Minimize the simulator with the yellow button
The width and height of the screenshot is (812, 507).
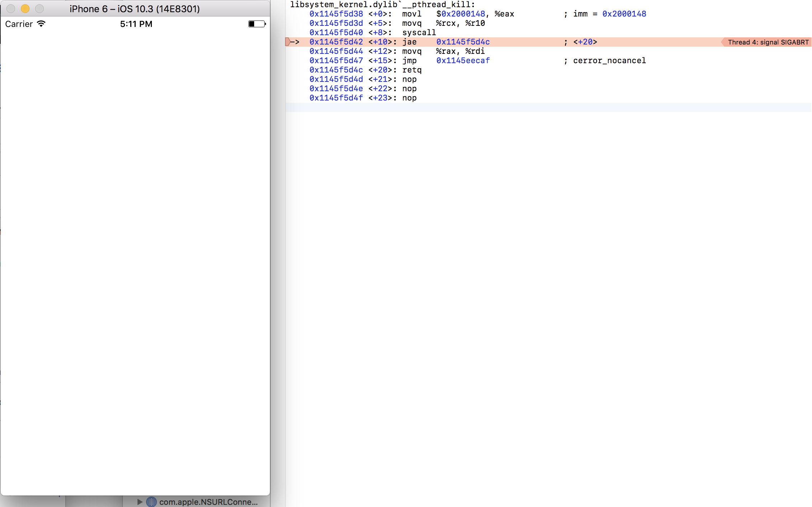[x=25, y=9]
